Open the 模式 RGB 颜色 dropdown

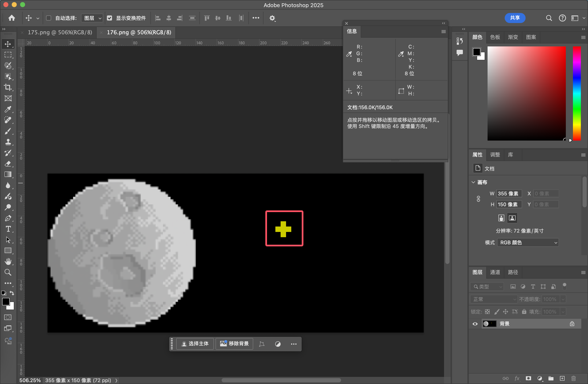coord(528,242)
